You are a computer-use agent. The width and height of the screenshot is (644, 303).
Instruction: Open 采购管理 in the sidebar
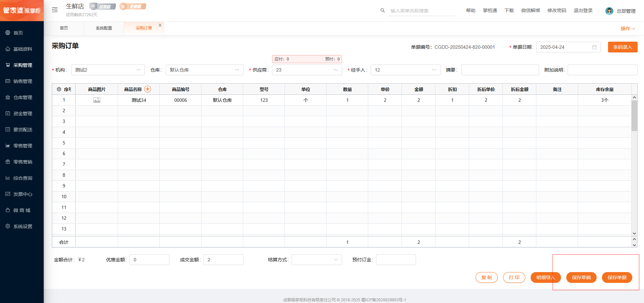[x=22, y=65]
